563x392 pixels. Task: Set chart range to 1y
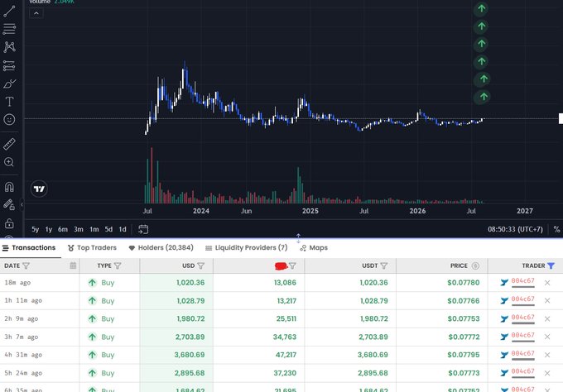[49, 229]
